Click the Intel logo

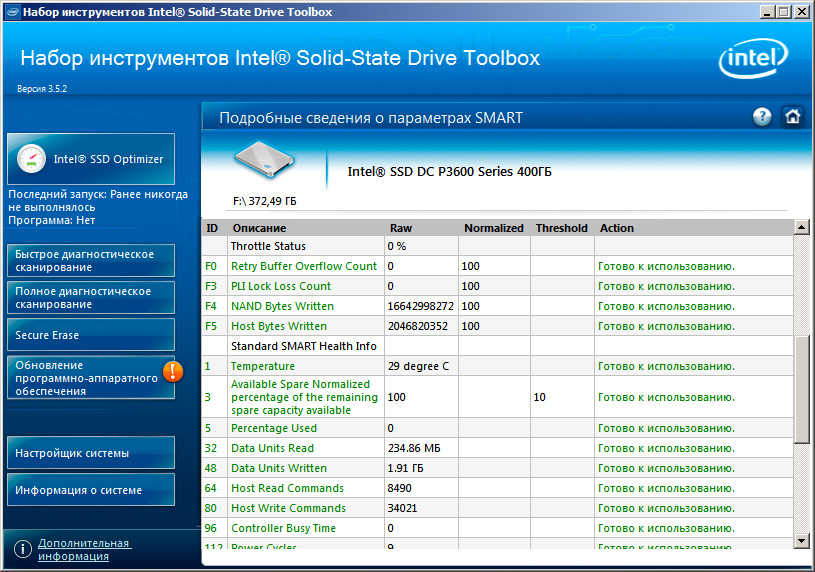click(753, 58)
